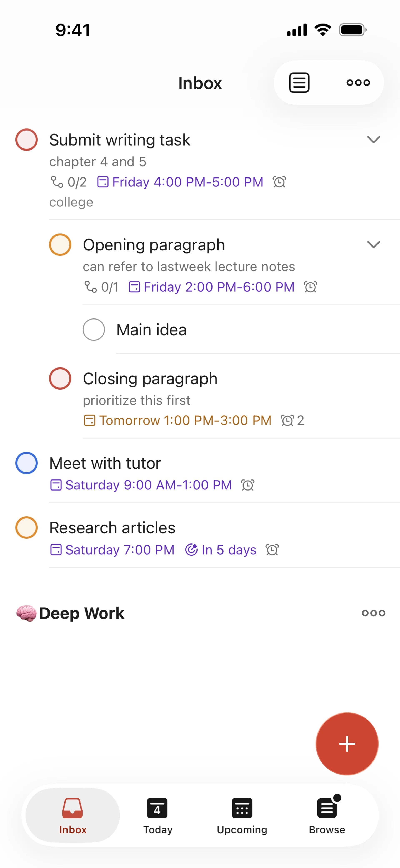The width and height of the screenshot is (400, 868).
Task: Collapse Submit writing task subtasks
Action: tap(373, 140)
